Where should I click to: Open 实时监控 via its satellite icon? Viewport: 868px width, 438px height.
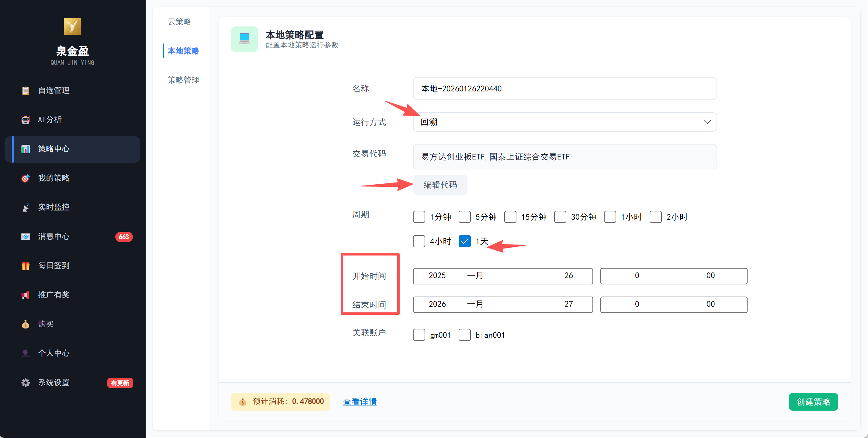pyautogui.click(x=26, y=207)
